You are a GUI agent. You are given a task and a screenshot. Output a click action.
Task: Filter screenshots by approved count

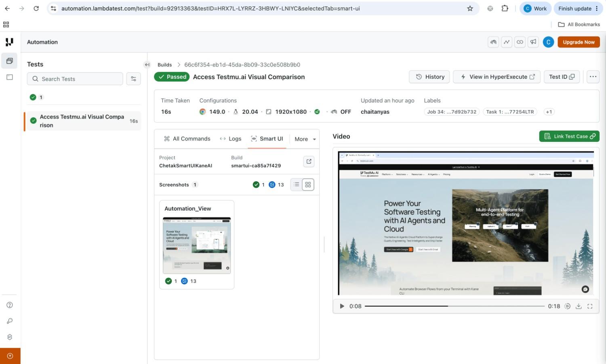coord(259,185)
